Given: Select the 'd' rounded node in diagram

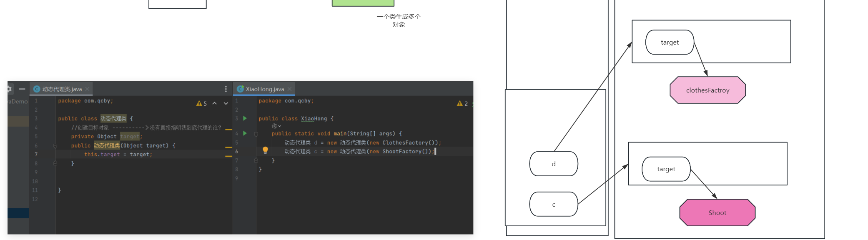Looking at the screenshot, I should point(554,164).
